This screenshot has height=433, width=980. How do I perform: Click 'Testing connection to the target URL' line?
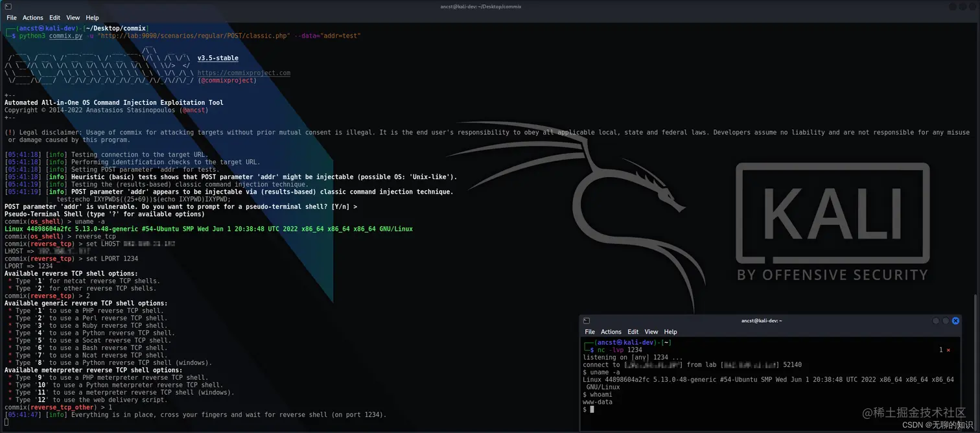pos(106,155)
